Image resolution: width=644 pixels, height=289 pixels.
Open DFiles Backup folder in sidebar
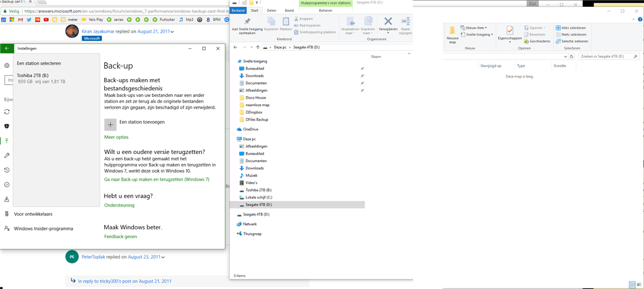257,119
